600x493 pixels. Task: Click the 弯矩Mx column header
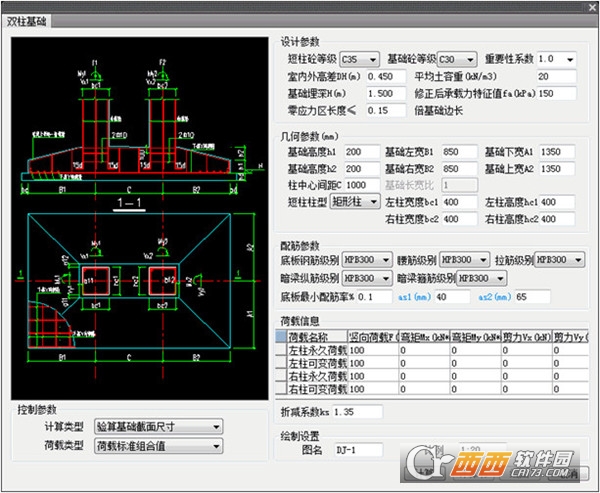tap(424, 337)
